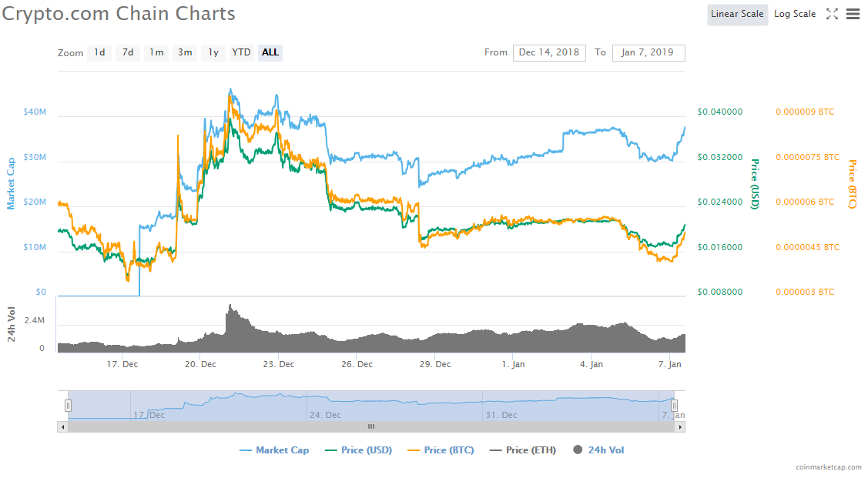Screen dimensions: 868x478
Task: Click the navigator scrollbar left arrow
Action: (x=62, y=427)
